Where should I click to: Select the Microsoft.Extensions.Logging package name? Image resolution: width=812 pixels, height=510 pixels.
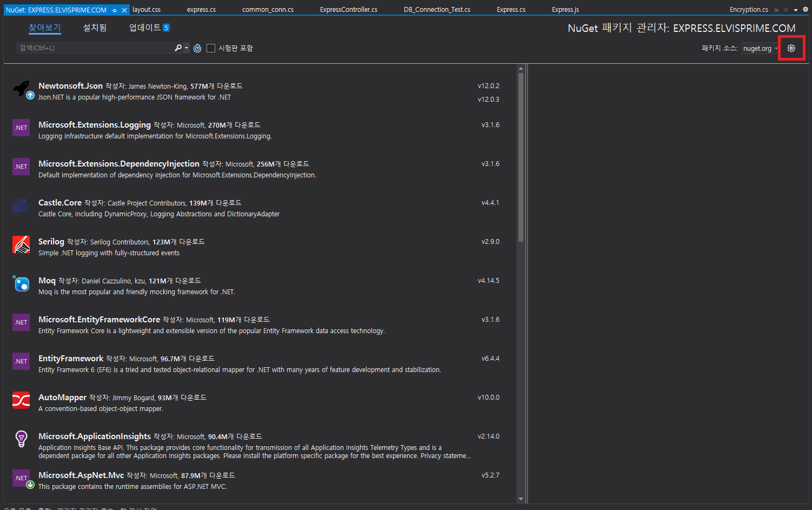(x=95, y=125)
